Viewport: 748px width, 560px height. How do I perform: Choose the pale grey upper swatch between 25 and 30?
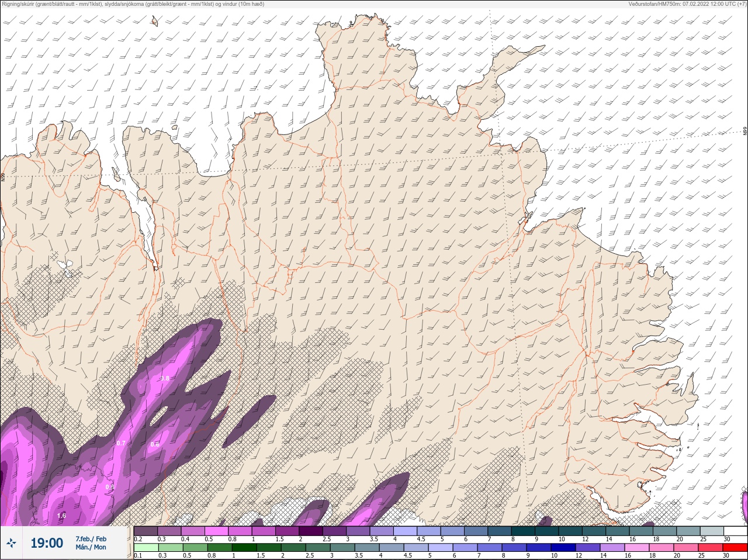point(711,531)
